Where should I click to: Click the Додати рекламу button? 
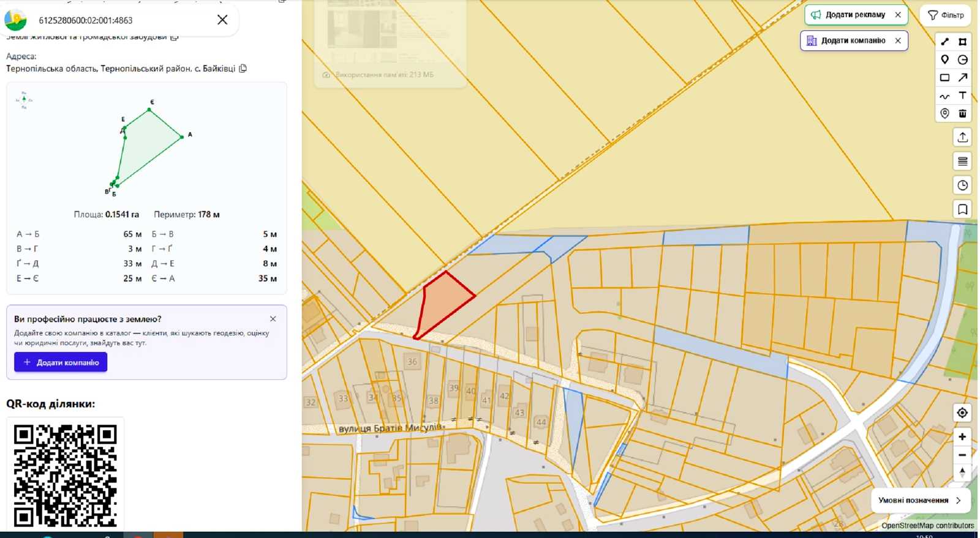pyautogui.click(x=849, y=15)
